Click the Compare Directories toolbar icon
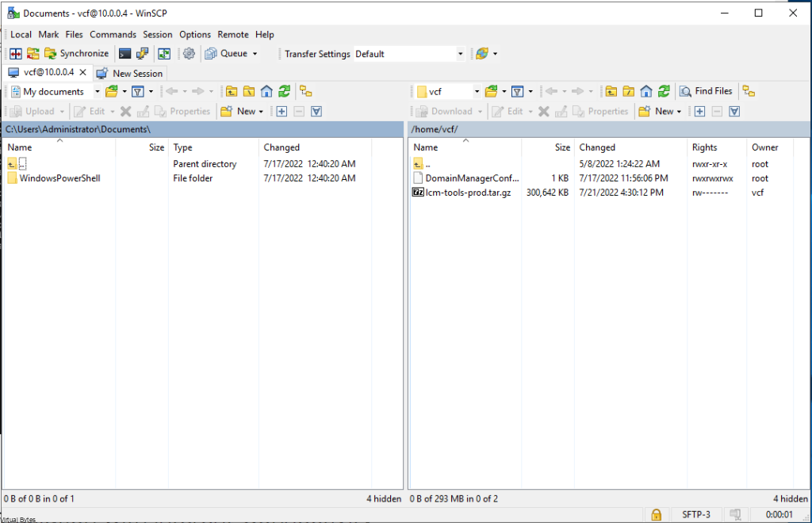The width and height of the screenshot is (812, 523). click(x=16, y=54)
